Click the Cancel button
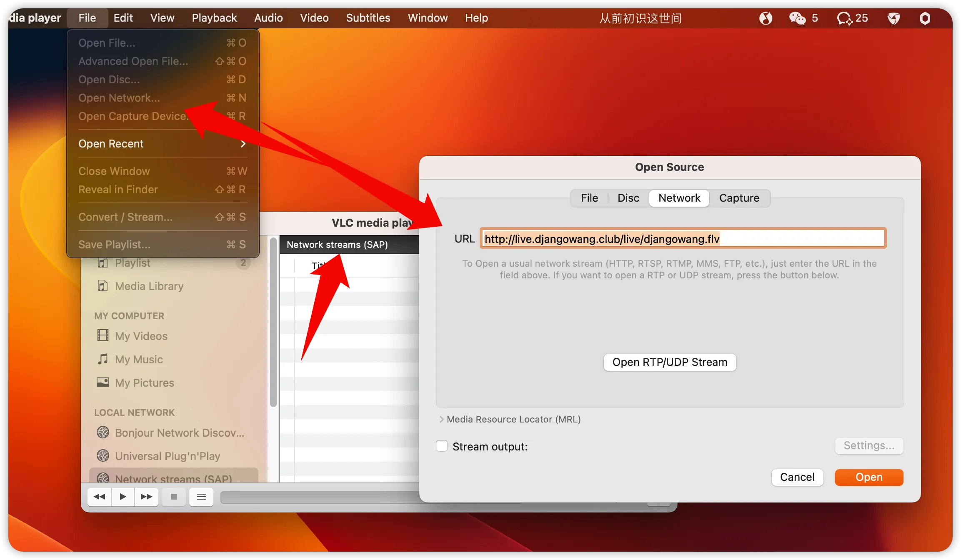961x560 pixels. (x=797, y=477)
